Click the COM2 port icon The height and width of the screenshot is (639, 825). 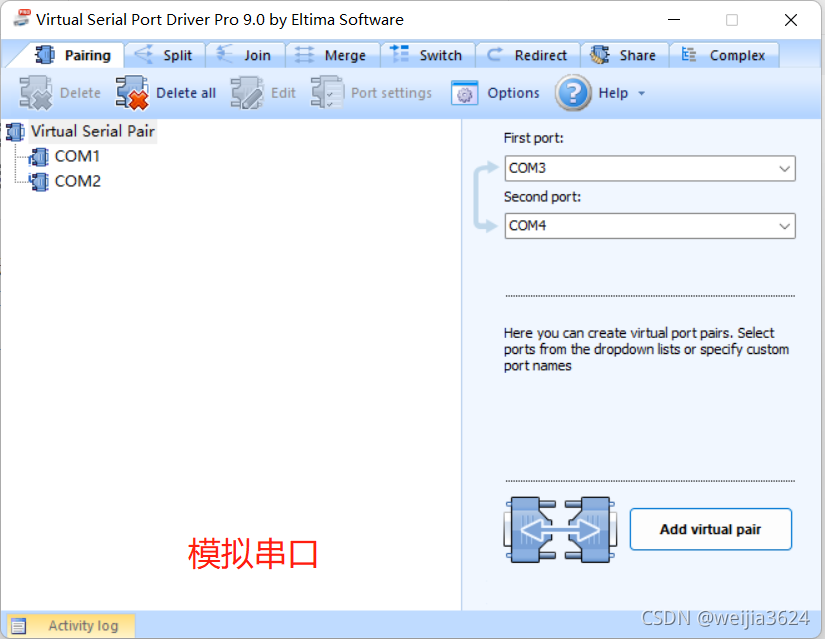pos(39,182)
